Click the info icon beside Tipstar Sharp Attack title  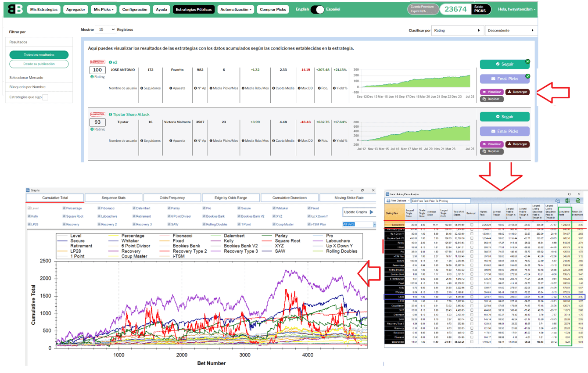click(110, 115)
